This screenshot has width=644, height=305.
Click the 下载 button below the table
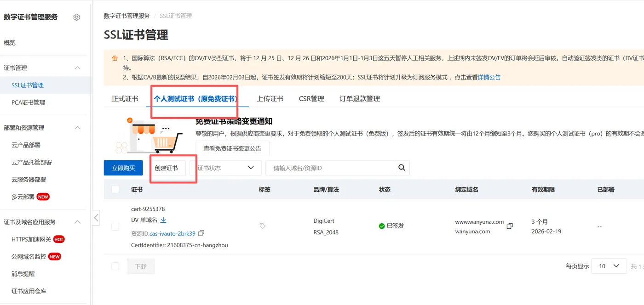[x=141, y=266]
